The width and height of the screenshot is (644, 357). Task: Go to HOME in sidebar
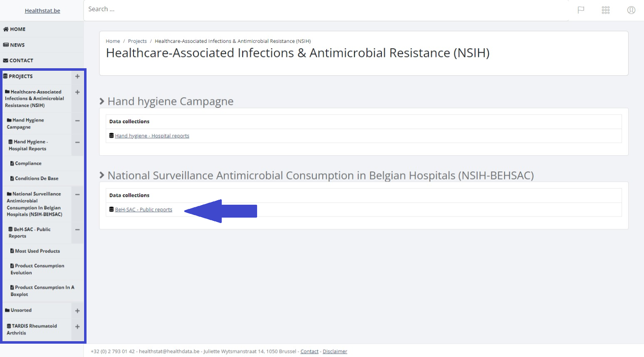(x=15, y=29)
